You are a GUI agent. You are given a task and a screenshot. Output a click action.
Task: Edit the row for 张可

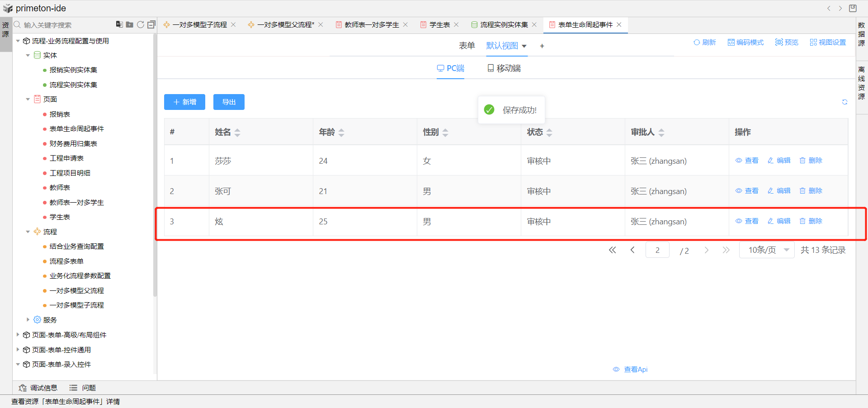point(779,191)
